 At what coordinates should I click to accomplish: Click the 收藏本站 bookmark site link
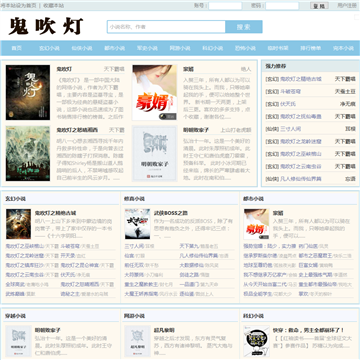(54, 6)
